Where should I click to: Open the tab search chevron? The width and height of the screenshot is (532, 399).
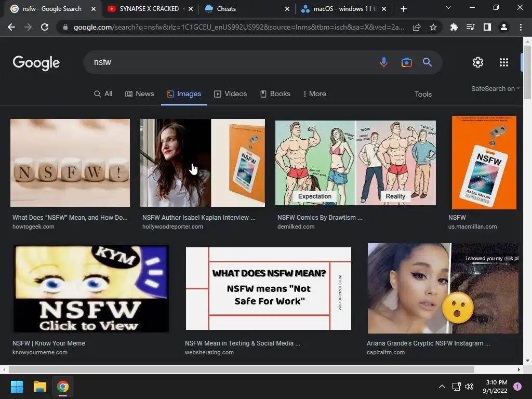[448, 7]
